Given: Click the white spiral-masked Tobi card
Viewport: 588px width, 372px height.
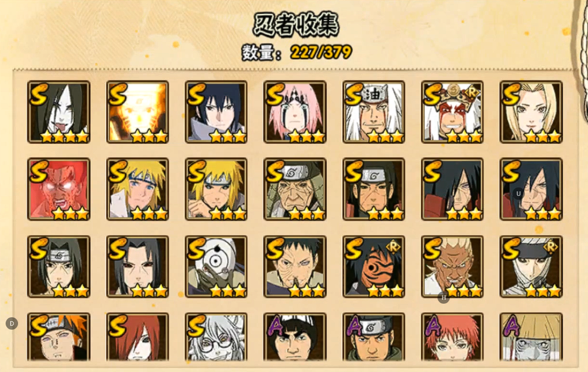Looking at the screenshot, I should click(216, 267).
